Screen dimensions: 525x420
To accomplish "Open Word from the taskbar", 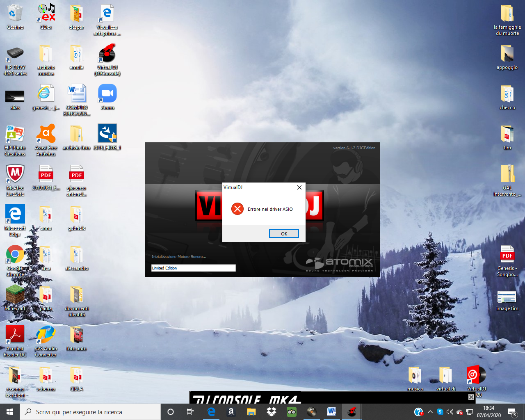I will point(331,412).
